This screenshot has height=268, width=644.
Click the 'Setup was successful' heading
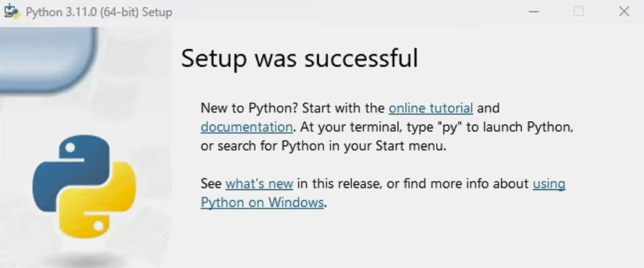(299, 59)
